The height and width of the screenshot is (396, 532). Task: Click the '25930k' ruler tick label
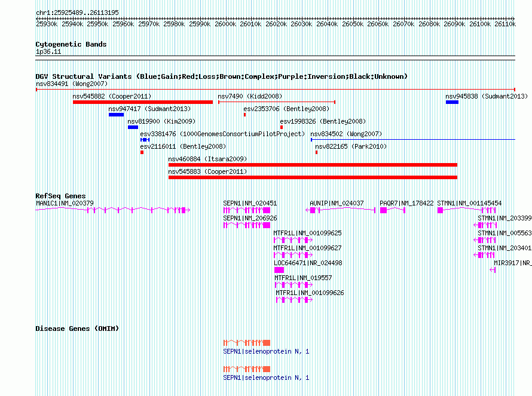pos(47,24)
